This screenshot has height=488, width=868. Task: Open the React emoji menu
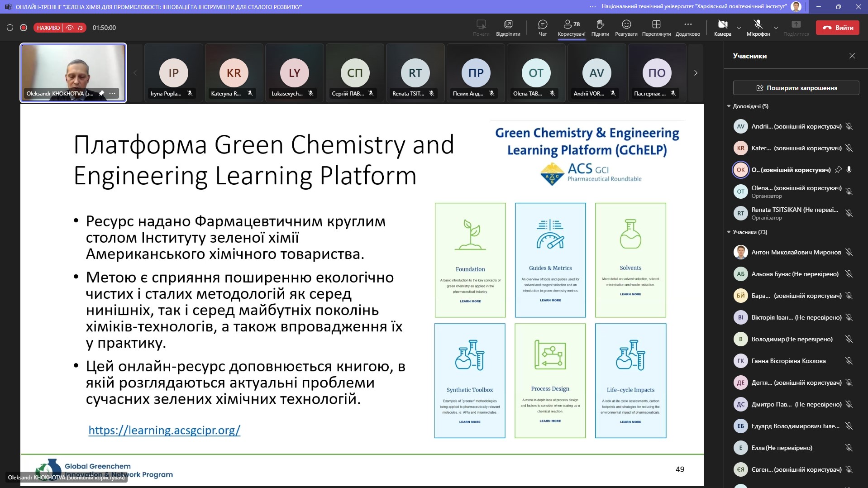tap(626, 27)
